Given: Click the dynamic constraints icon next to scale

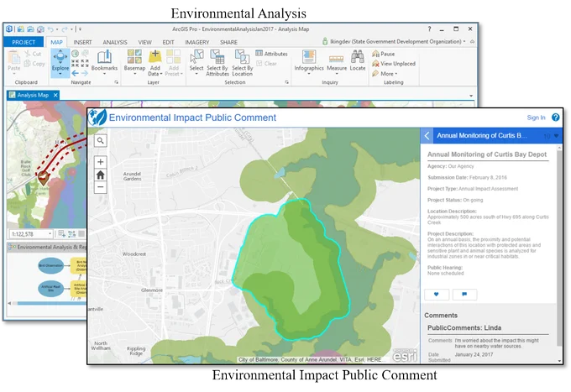Looking at the screenshot, I should 71,233.
